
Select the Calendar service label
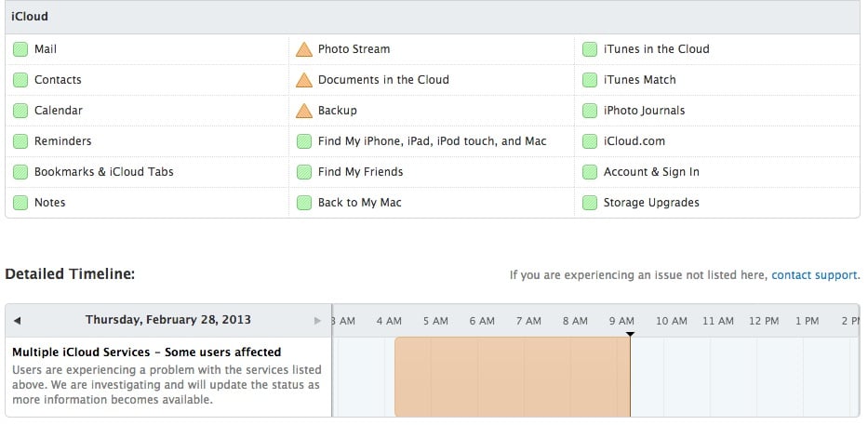(x=58, y=111)
